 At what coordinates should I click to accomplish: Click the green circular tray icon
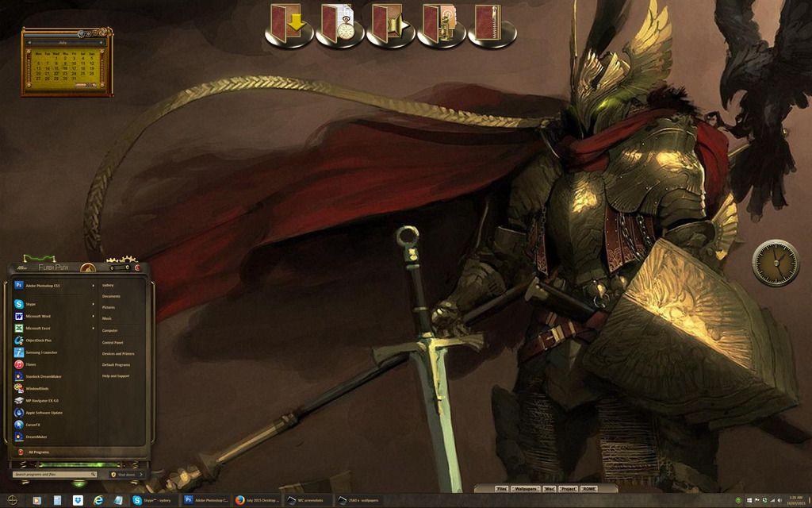pyautogui.click(x=738, y=501)
